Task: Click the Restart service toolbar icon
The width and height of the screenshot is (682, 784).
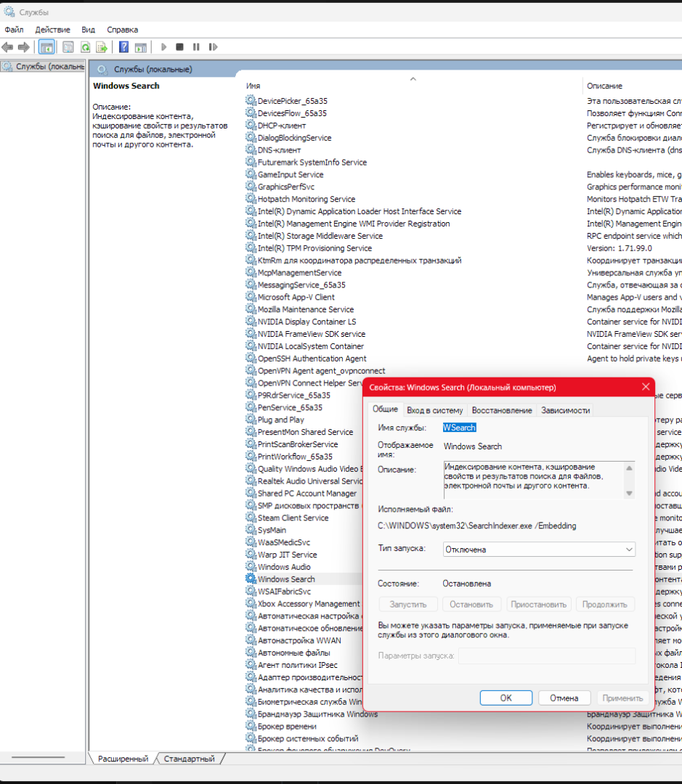Action: tap(213, 47)
